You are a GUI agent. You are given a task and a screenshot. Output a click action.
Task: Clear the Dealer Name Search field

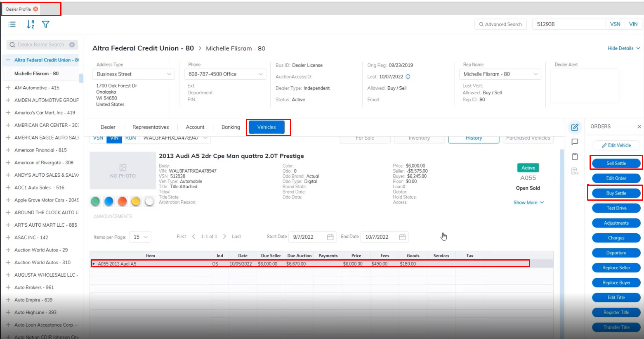[72, 45]
